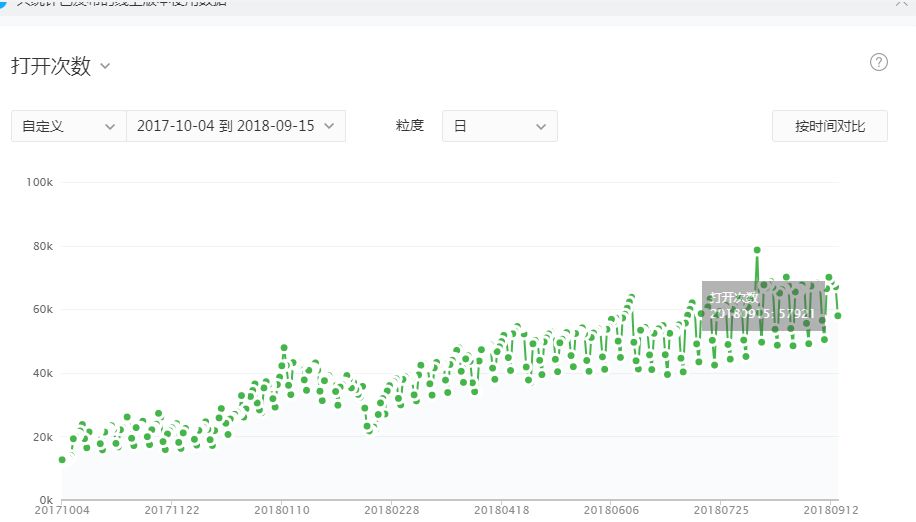
Task: Click the 粒度 label text
Action: pyautogui.click(x=410, y=126)
